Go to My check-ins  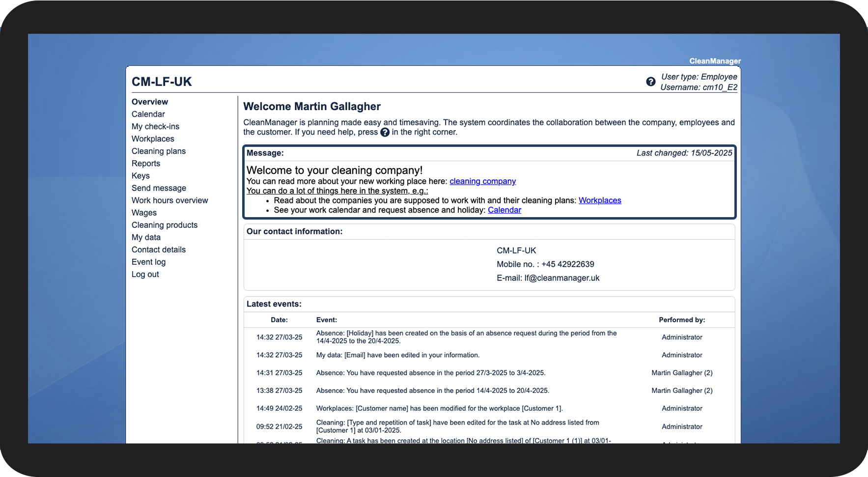(155, 126)
